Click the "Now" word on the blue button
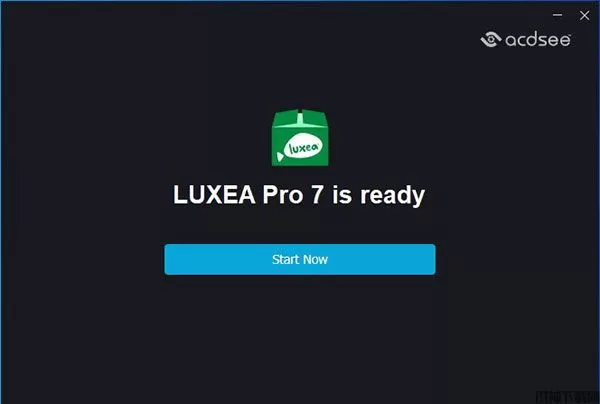This screenshot has width=600, height=404. click(x=316, y=259)
